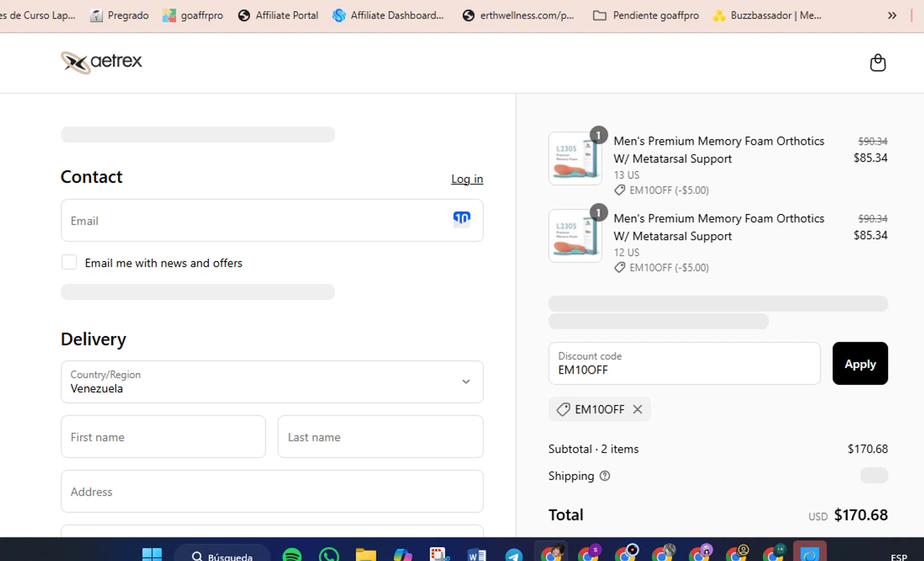Focus the First name field
924x561 pixels.
(163, 436)
